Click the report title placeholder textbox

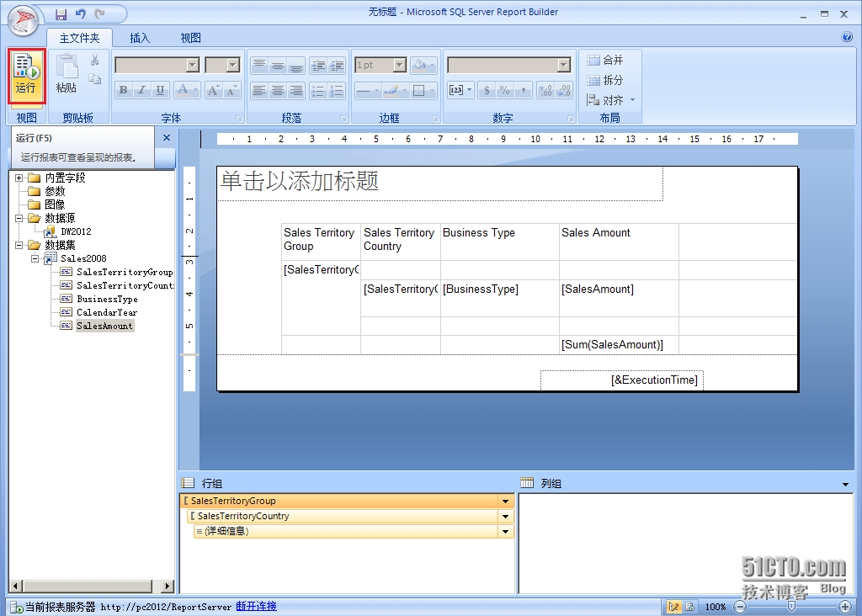(x=440, y=183)
